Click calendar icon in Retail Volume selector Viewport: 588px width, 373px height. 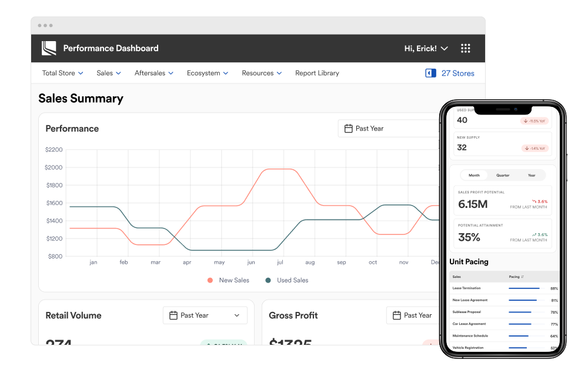point(173,315)
